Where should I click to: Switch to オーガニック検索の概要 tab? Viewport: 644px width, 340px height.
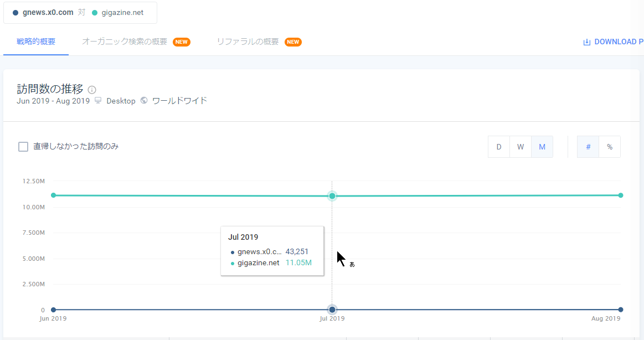[125, 42]
